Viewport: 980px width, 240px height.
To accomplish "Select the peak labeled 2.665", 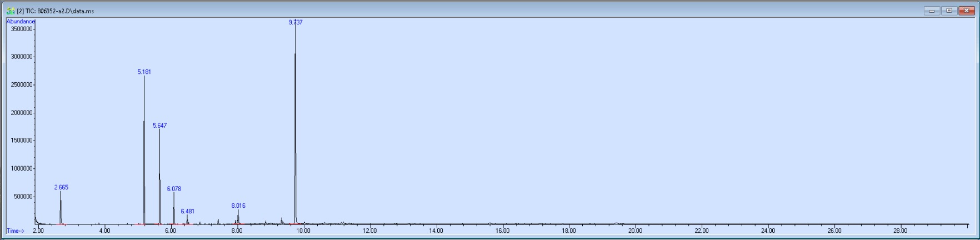I will [61, 187].
